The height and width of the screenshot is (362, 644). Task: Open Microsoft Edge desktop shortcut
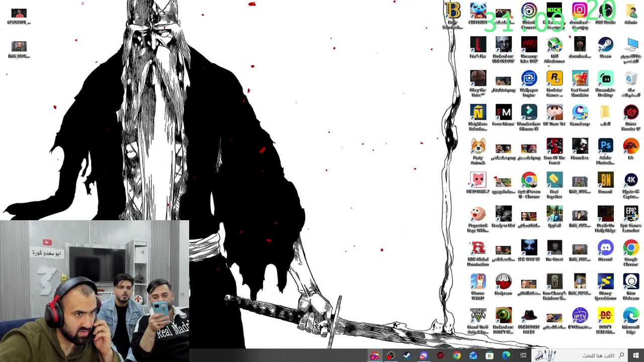pos(631,320)
